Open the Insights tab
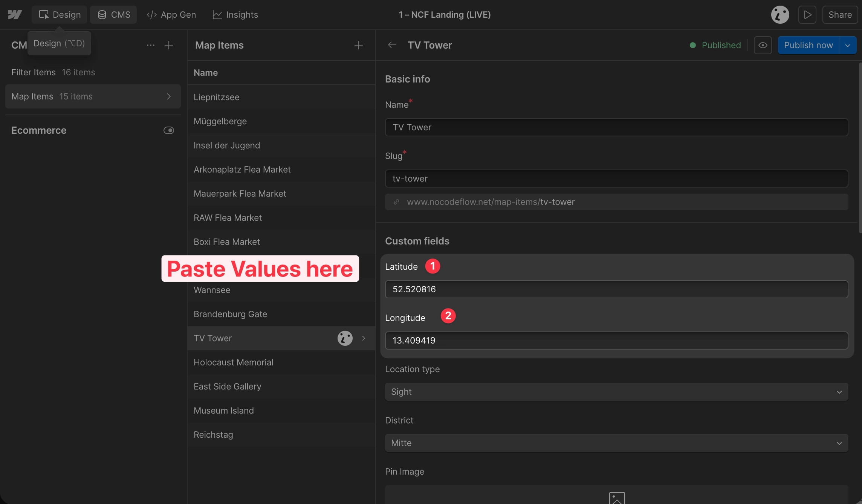Screen dimensions: 862x504 click(235, 15)
